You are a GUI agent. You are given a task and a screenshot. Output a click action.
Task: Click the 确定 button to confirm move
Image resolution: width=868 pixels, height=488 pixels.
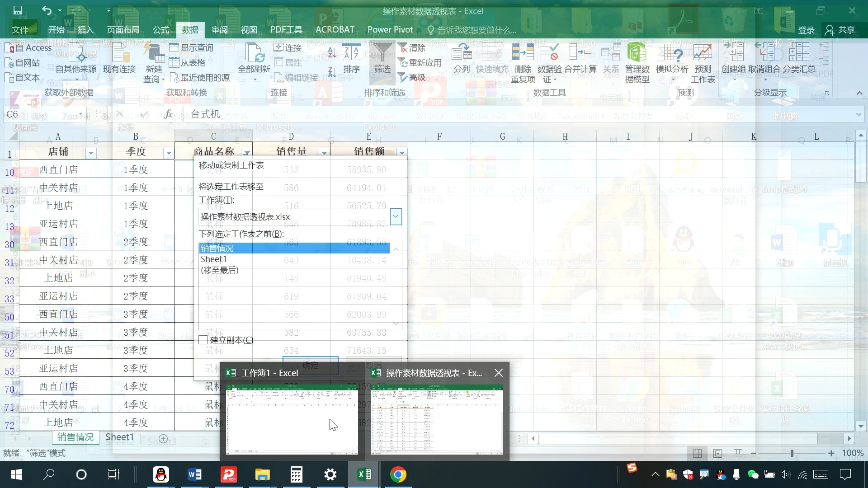coord(310,365)
